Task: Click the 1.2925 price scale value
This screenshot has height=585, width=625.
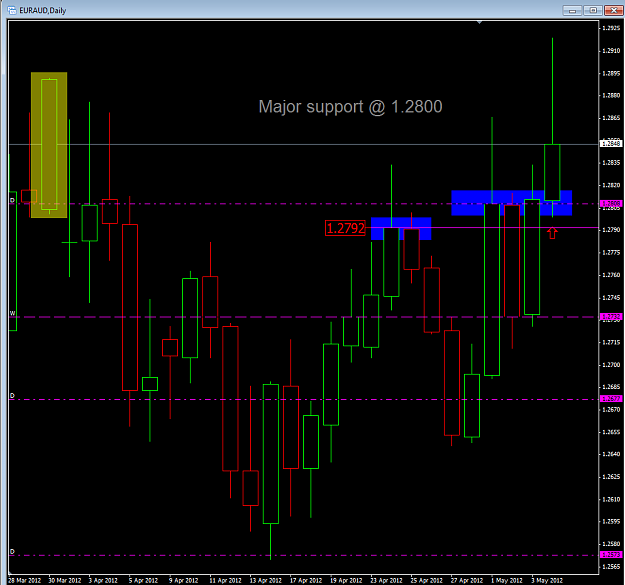Action: (x=611, y=28)
